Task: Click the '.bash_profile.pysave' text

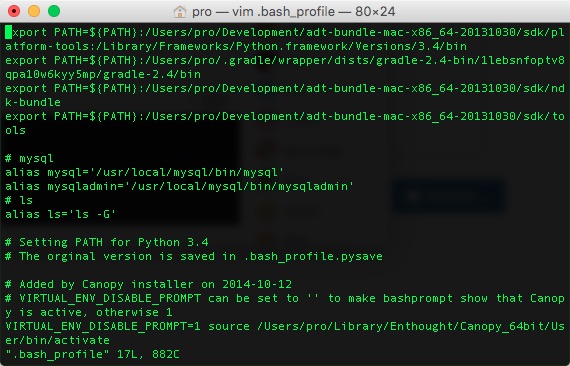Action: [x=313, y=257]
